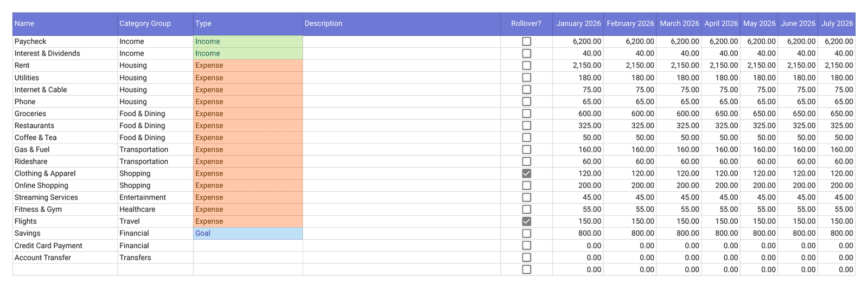Select the Restaurants name cell
The image size is (868, 288).
65,126
